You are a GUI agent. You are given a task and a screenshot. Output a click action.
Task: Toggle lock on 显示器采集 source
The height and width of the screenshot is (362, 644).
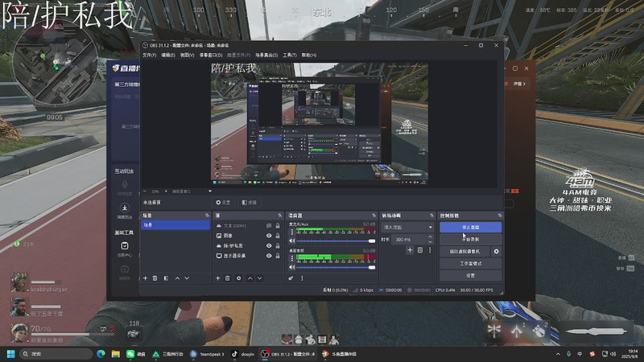(278, 256)
